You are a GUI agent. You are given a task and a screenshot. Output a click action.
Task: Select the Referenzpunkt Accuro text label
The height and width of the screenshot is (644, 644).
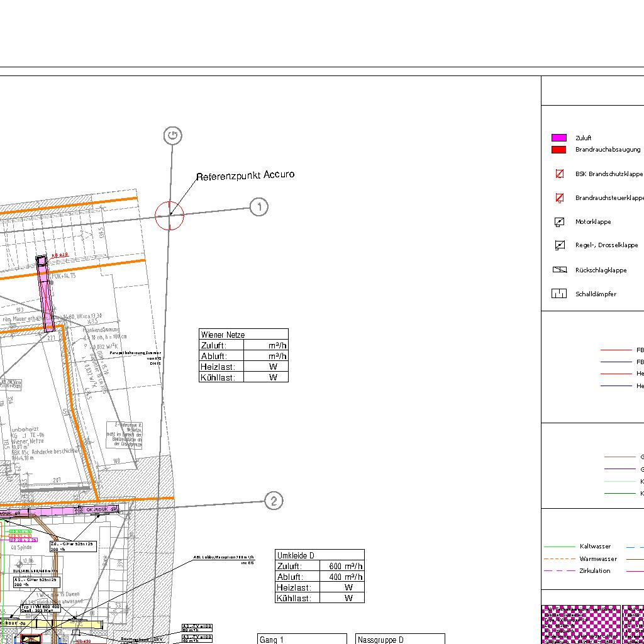(245, 175)
